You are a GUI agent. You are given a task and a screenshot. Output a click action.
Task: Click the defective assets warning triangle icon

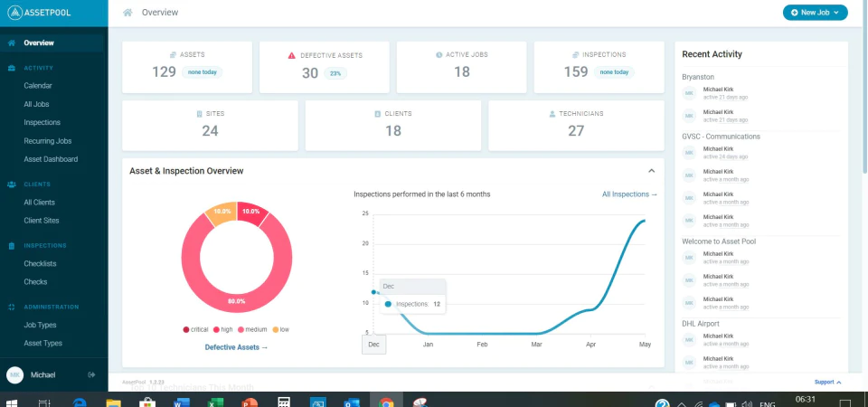point(292,55)
